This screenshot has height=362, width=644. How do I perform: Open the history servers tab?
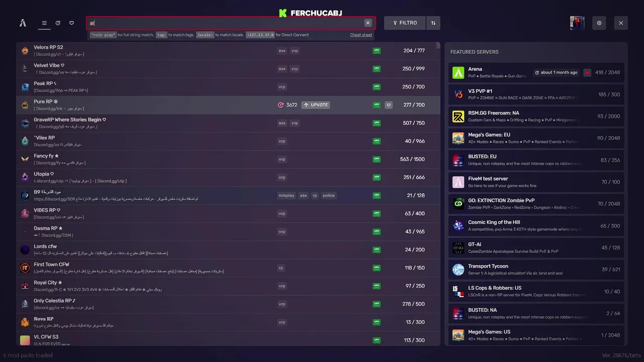(x=58, y=23)
